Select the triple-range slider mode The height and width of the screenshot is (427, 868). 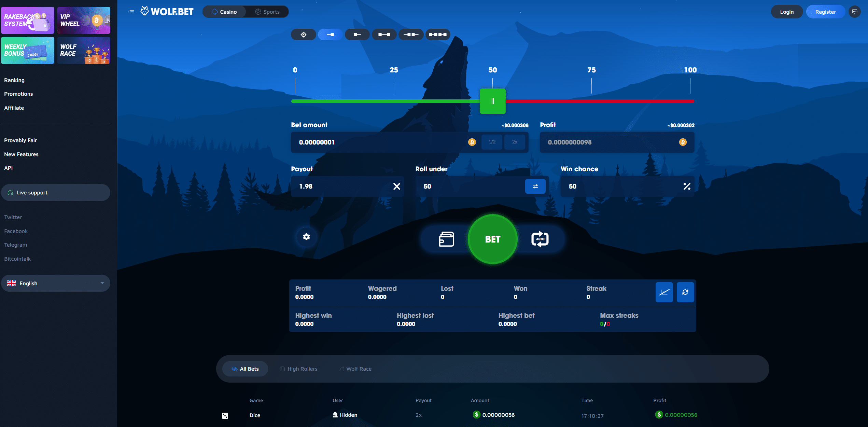[438, 35]
